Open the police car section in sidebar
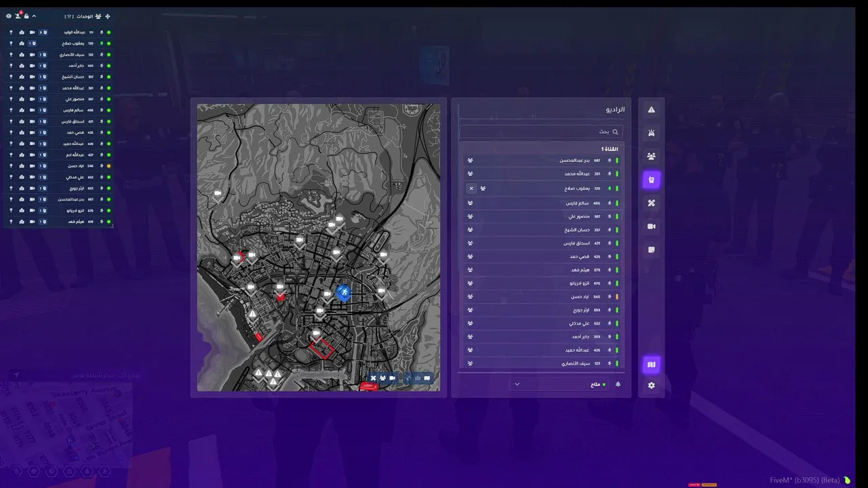The height and width of the screenshot is (488, 868). [x=652, y=133]
